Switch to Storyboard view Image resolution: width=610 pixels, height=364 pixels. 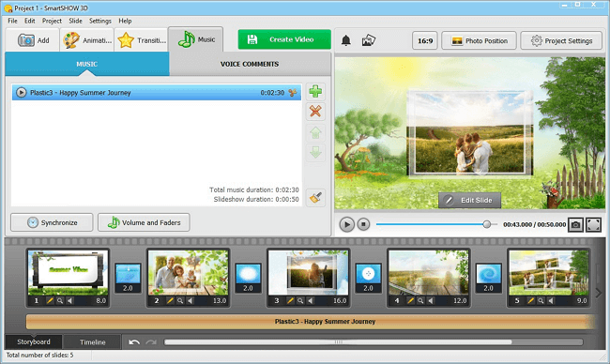(34, 341)
